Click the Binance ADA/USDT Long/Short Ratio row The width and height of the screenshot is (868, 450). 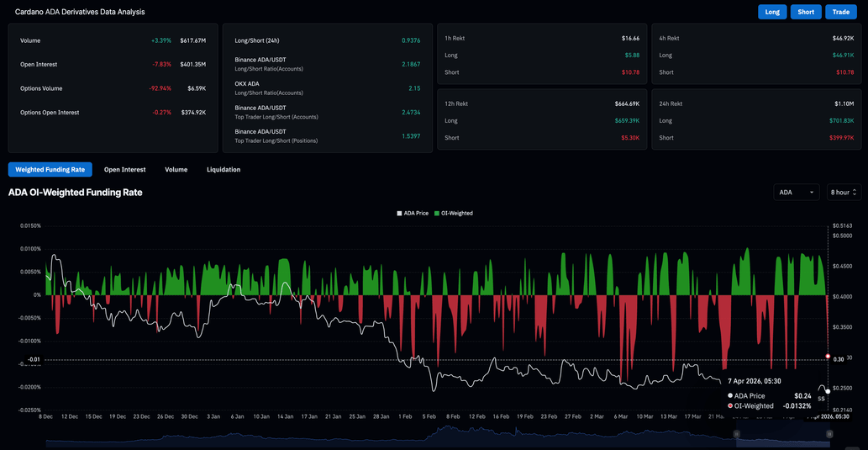(x=327, y=64)
